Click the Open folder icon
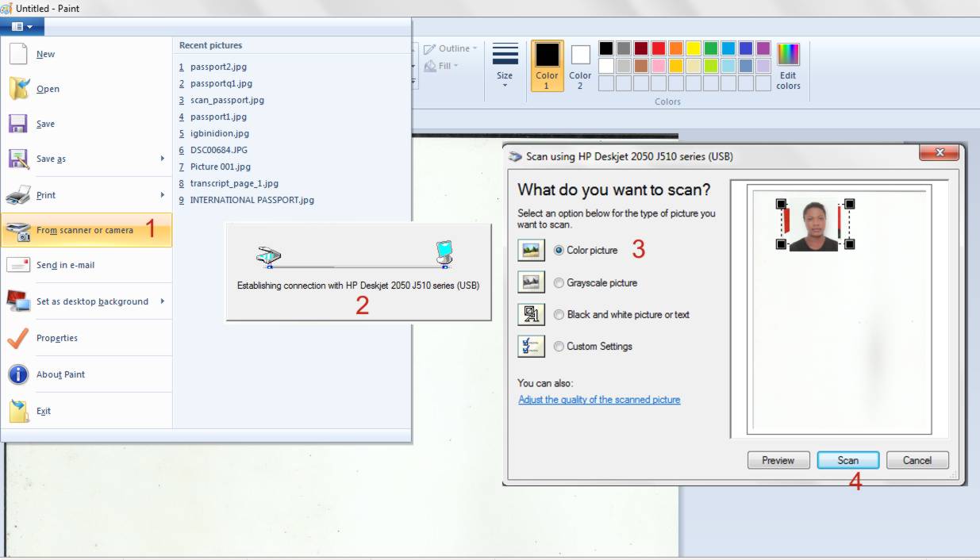The image size is (980, 560). 19,89
